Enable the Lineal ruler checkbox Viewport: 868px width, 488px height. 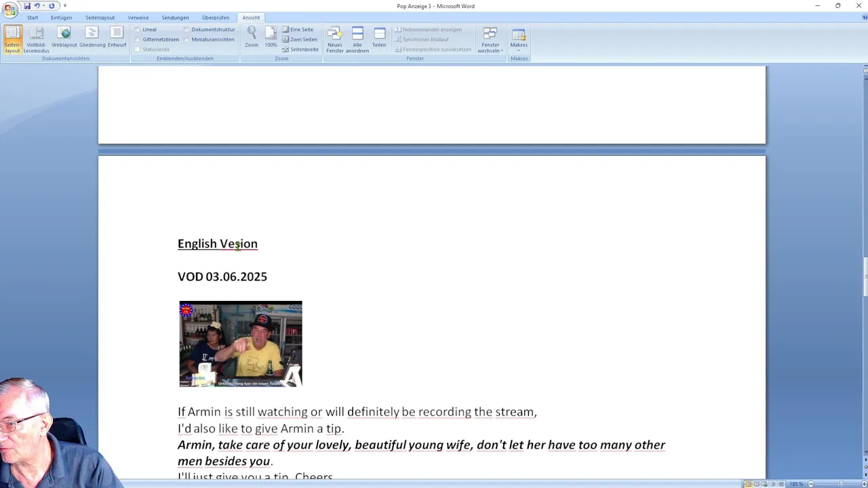[138, 30]
